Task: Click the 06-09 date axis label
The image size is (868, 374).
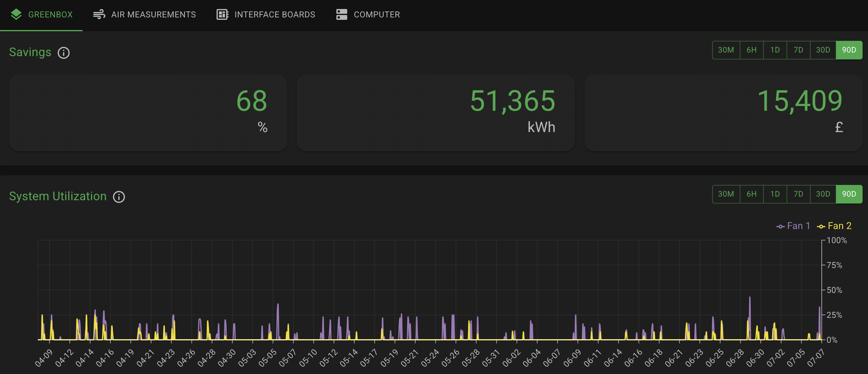Action: point(572,358)
